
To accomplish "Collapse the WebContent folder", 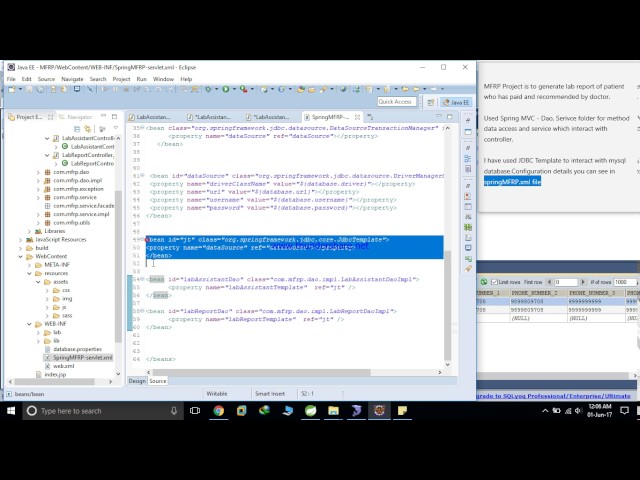I will 20,256.
